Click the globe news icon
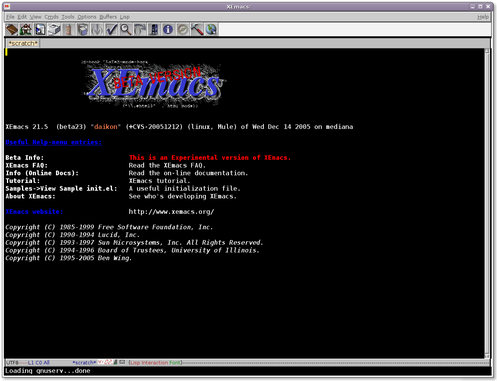 point(211,30)
